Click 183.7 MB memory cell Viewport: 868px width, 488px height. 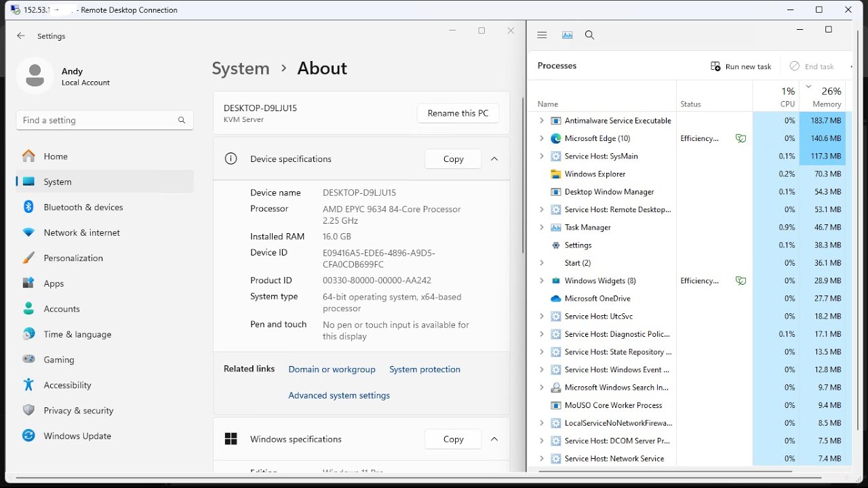822,121
